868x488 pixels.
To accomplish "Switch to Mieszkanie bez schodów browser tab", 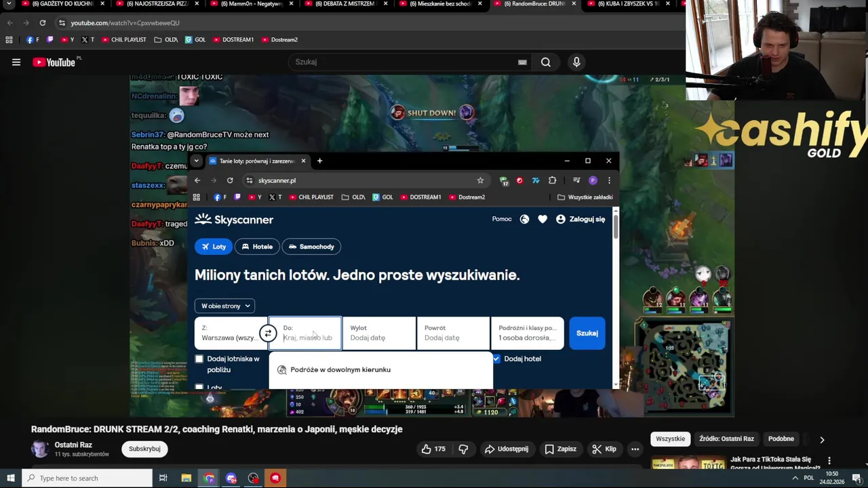I will [439, 4].
